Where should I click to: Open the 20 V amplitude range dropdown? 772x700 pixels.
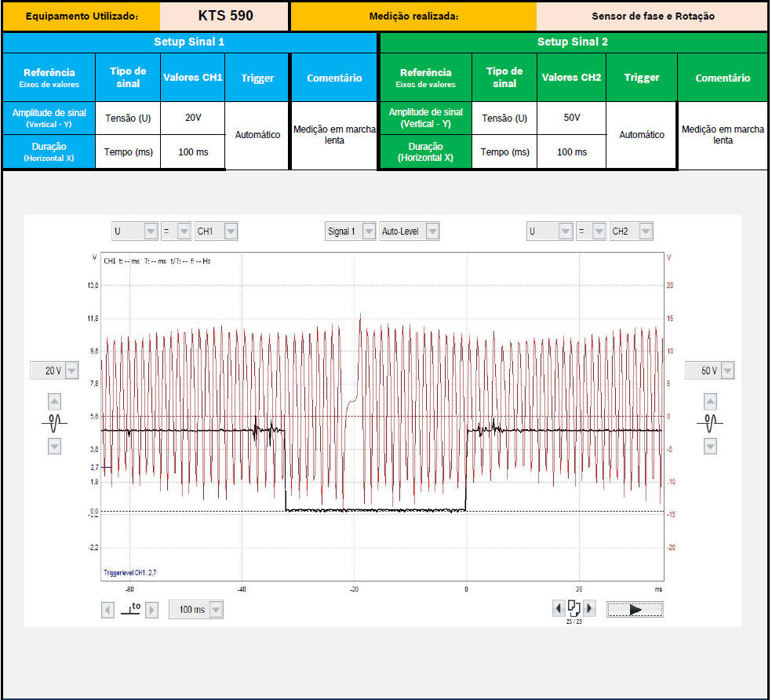point(71,370)
